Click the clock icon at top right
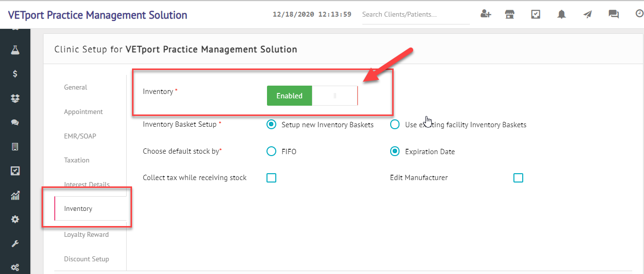 pos(639,14)
